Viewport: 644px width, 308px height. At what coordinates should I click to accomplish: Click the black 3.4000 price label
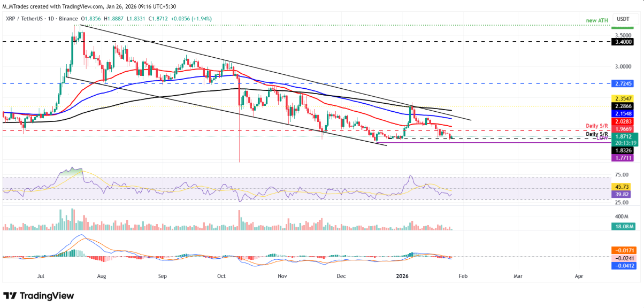coord(622,41)
